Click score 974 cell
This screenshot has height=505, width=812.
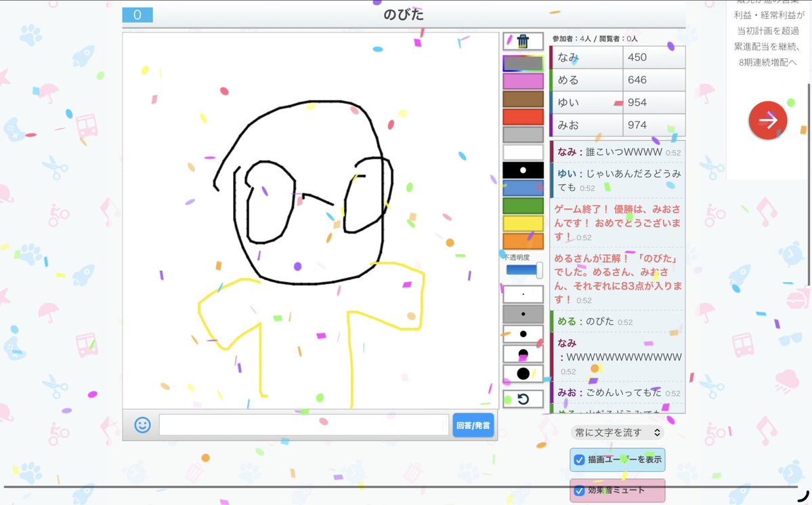654,125
